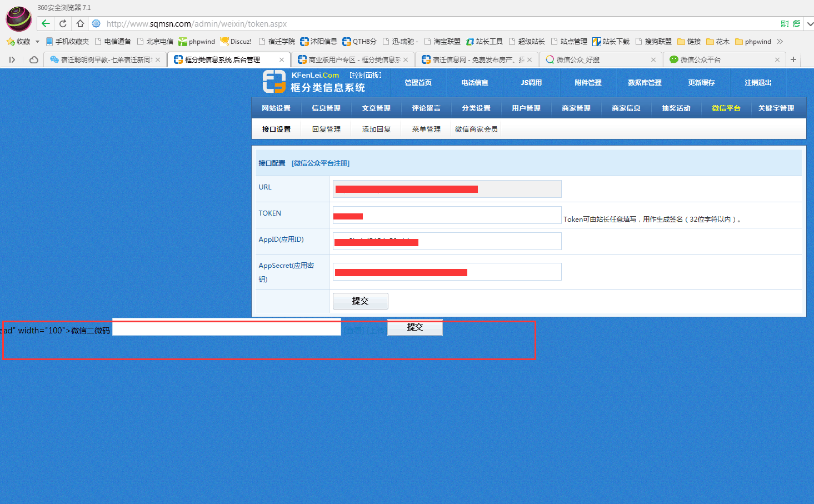Show more bookmarks with overflow chevron
This screenshot has width=814, height=504.
(x=780, y=42)
